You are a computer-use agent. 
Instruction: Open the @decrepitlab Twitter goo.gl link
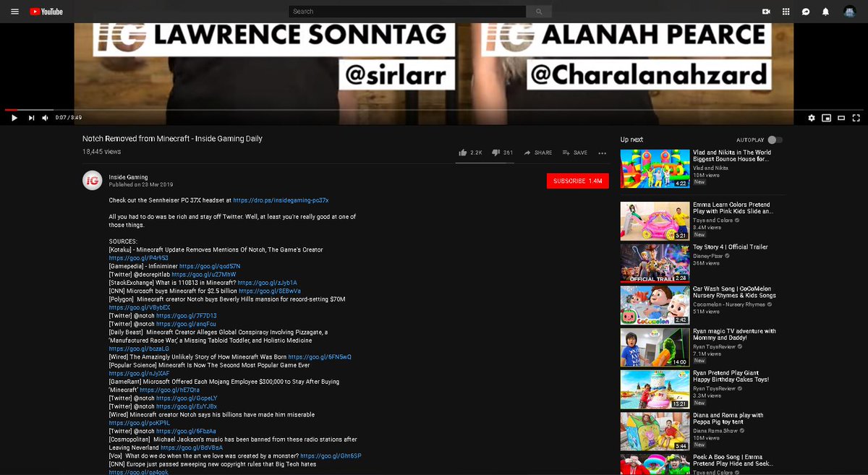click(x=204, y=275)
